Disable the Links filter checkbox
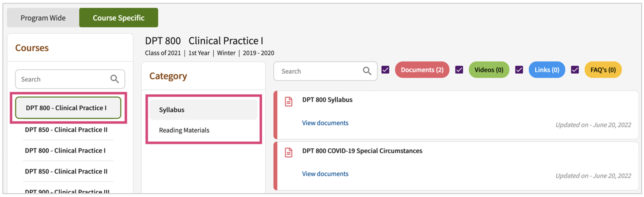 (x=519, y=70)
